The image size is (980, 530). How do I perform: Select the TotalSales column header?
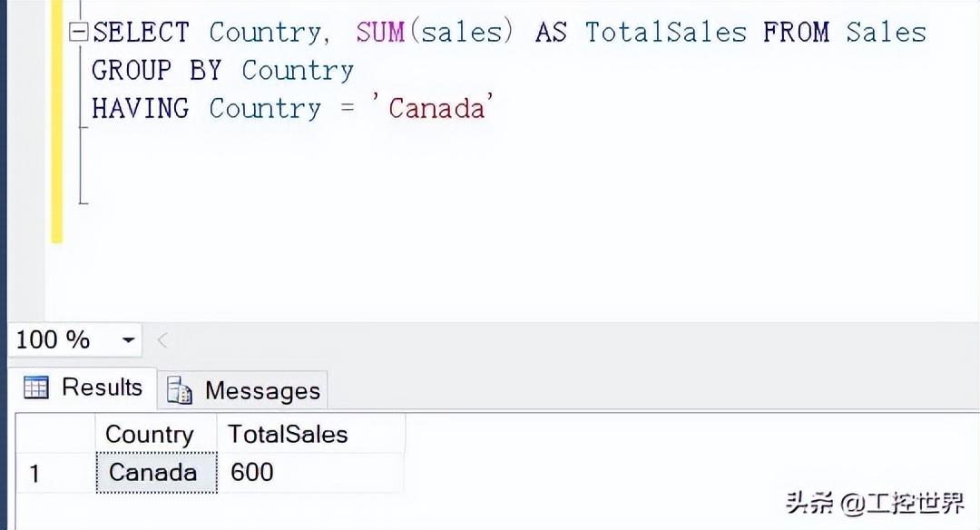point(288,435)
